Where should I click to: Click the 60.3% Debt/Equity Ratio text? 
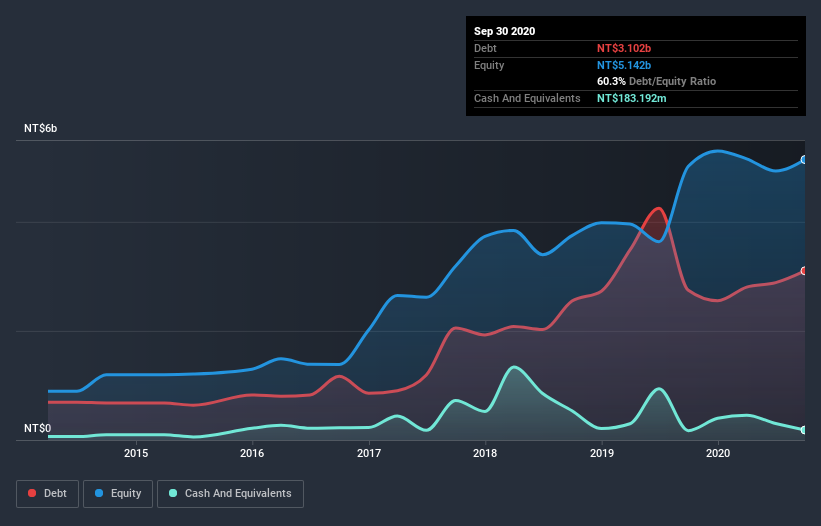click(x=656, y=81)
